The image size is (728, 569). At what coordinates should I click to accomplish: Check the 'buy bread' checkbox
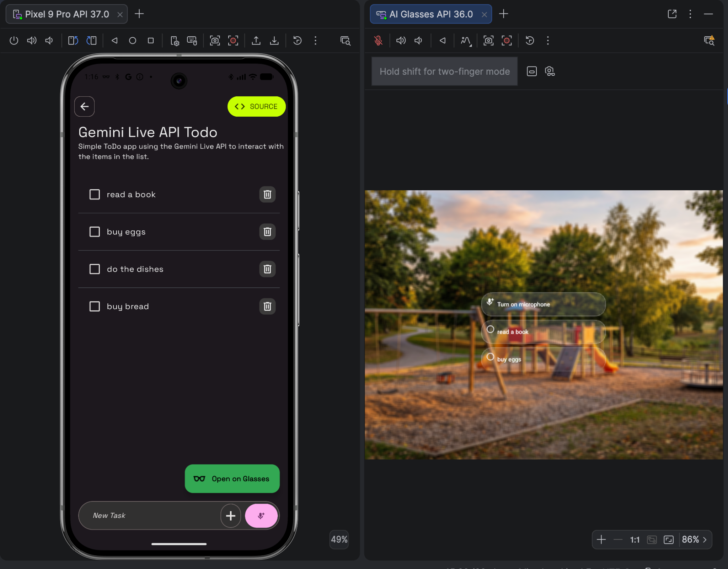point(95,307)
